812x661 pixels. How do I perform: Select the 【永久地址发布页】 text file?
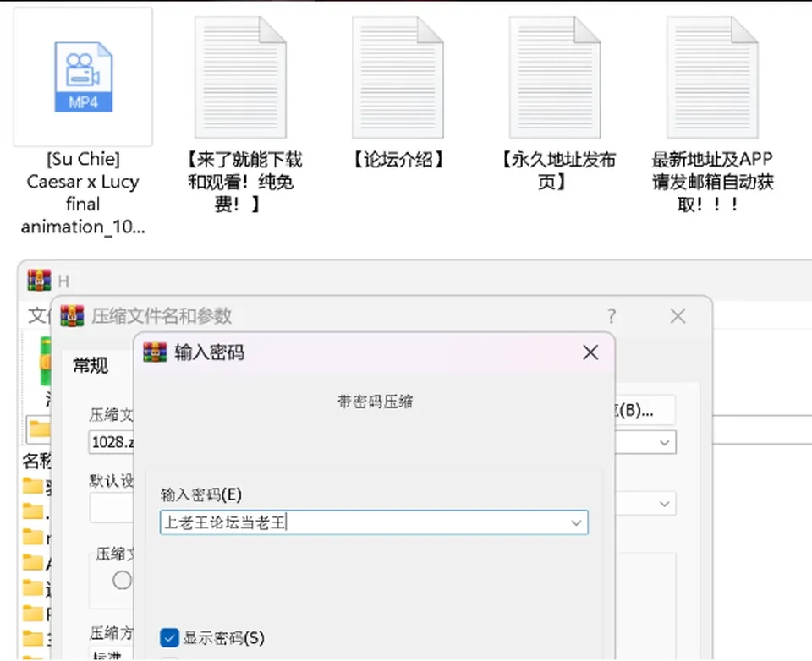click(x=555, y=103)
